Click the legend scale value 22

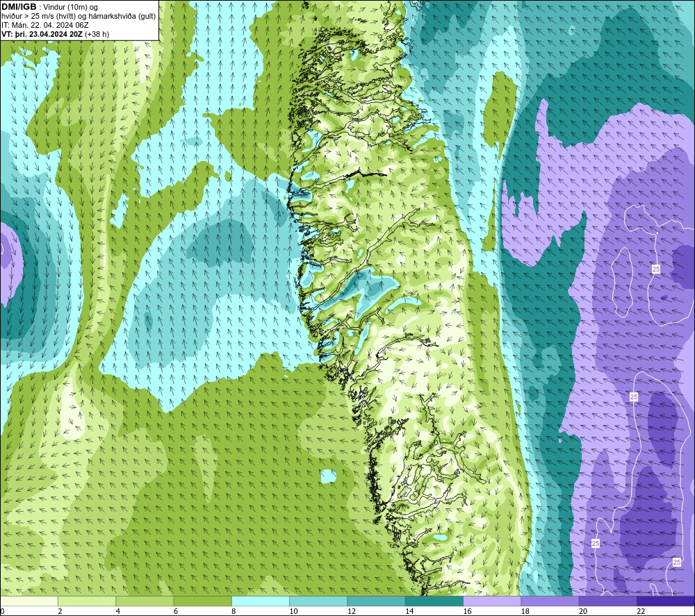click(641, 612)
